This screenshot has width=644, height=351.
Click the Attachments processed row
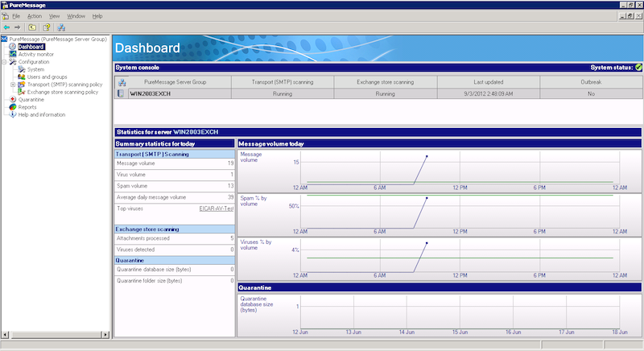coord(175,238)
